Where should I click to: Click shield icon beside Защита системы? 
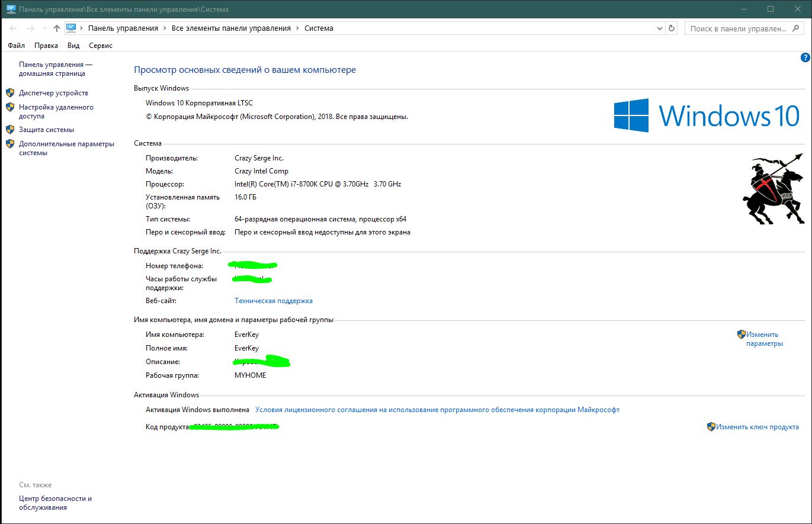point(10,130)
